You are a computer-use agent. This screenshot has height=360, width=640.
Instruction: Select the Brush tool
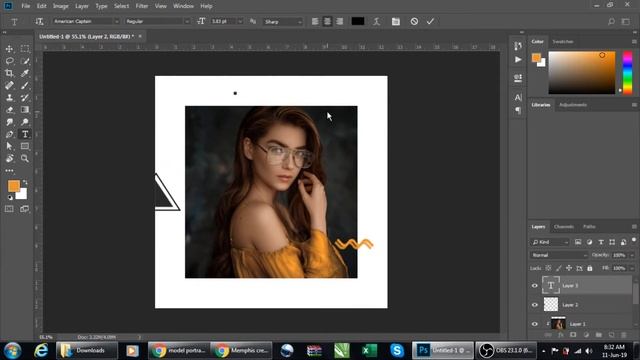point(25,85)
